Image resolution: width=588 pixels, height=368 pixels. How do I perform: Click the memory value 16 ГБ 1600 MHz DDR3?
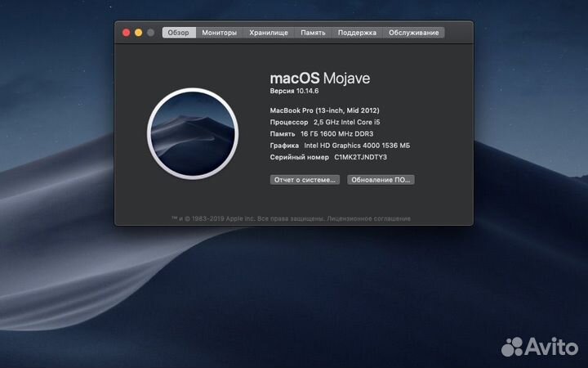pos(336,133)
